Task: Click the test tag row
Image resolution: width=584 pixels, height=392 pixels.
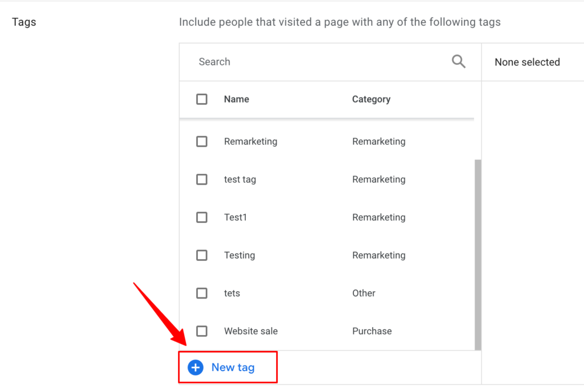Action: coord(240,179)
